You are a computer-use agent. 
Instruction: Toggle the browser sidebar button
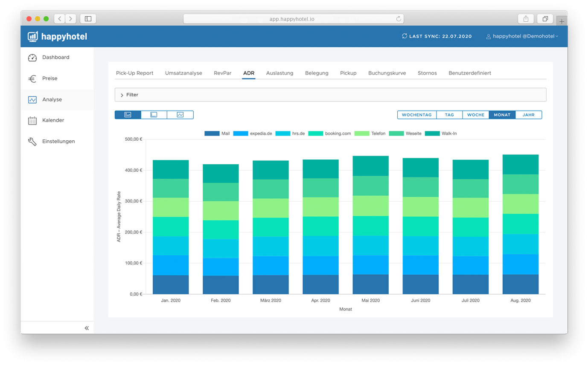(x=88, y=19)
